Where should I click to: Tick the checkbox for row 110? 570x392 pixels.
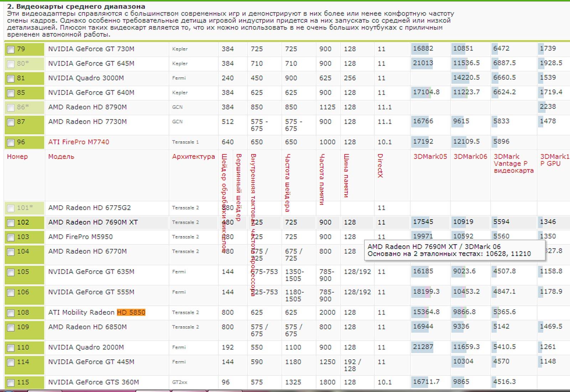click(11, 348)
